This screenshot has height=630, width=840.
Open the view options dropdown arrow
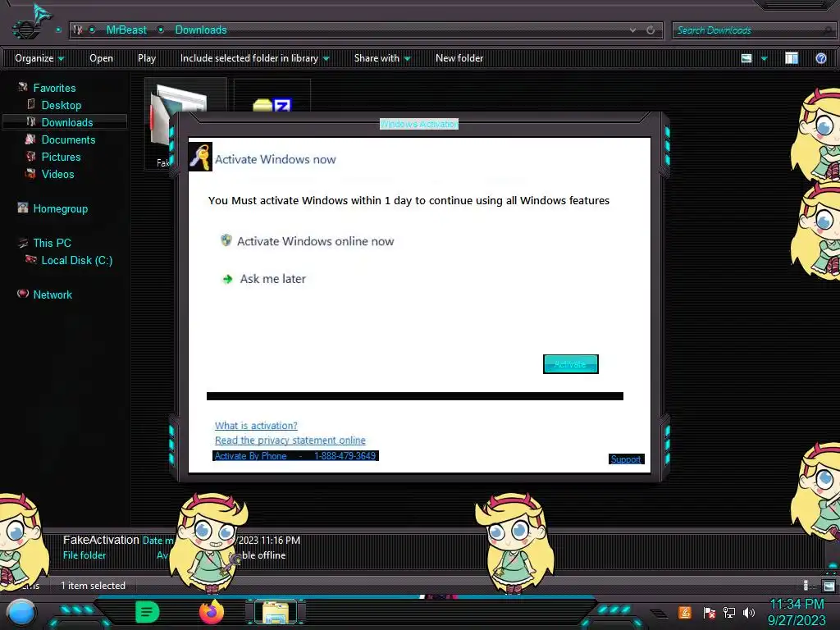pyautogui.click(x=765, y=58)
